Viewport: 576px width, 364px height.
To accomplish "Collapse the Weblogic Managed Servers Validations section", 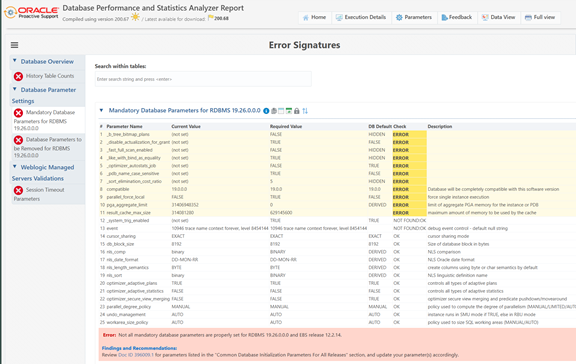I will click(x=15, y=166).
